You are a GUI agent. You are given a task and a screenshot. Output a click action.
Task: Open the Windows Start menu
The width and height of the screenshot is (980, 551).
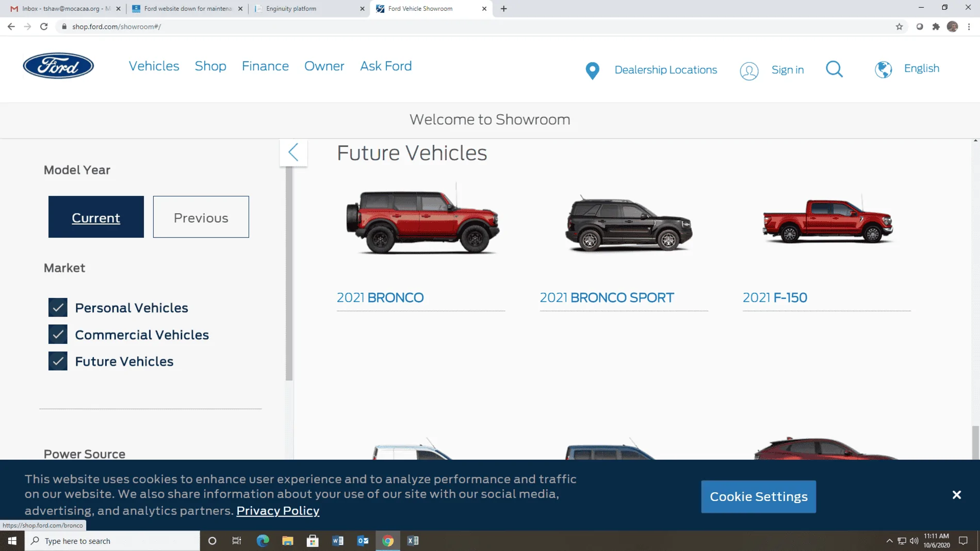pyautogui.click(x=12, y=541)
